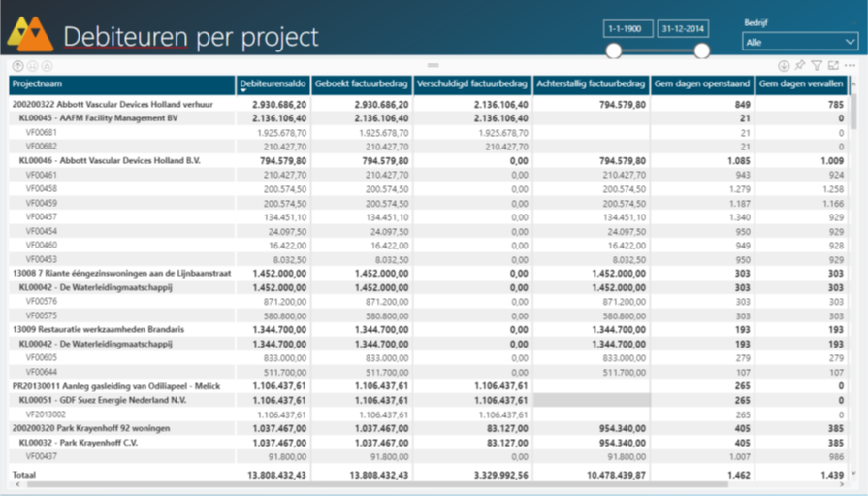868x497 pixels.
Task: Click the Debiteuren per project title
Action: point(190,37)
